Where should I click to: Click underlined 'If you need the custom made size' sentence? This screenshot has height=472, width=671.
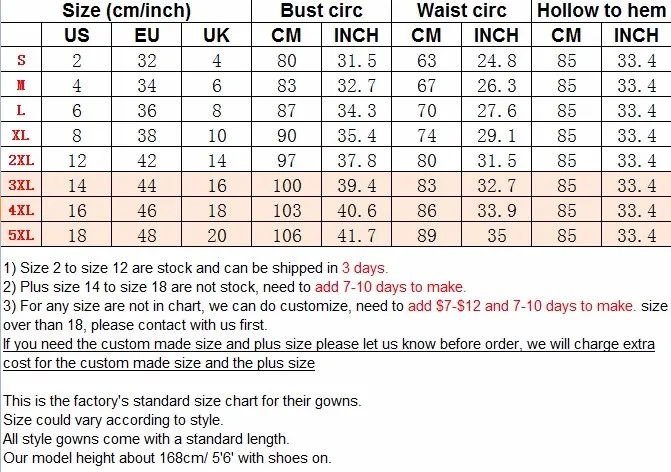click(329, 353)
